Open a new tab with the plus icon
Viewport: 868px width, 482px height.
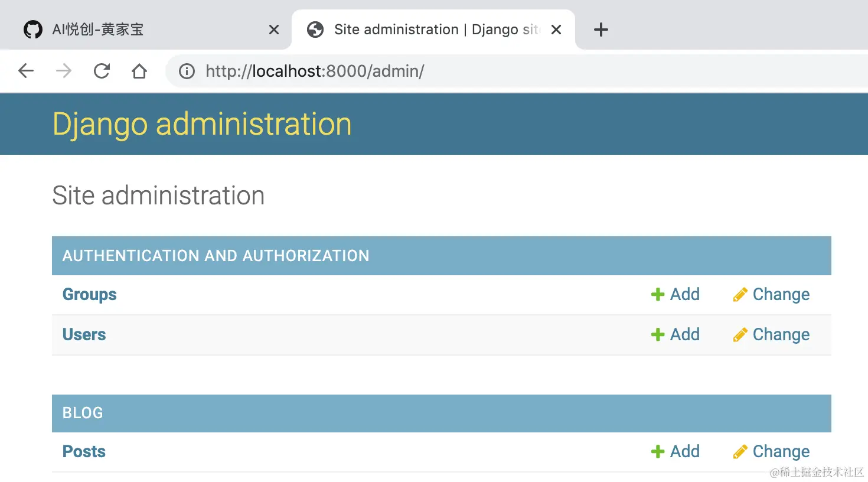coord(601,30)
